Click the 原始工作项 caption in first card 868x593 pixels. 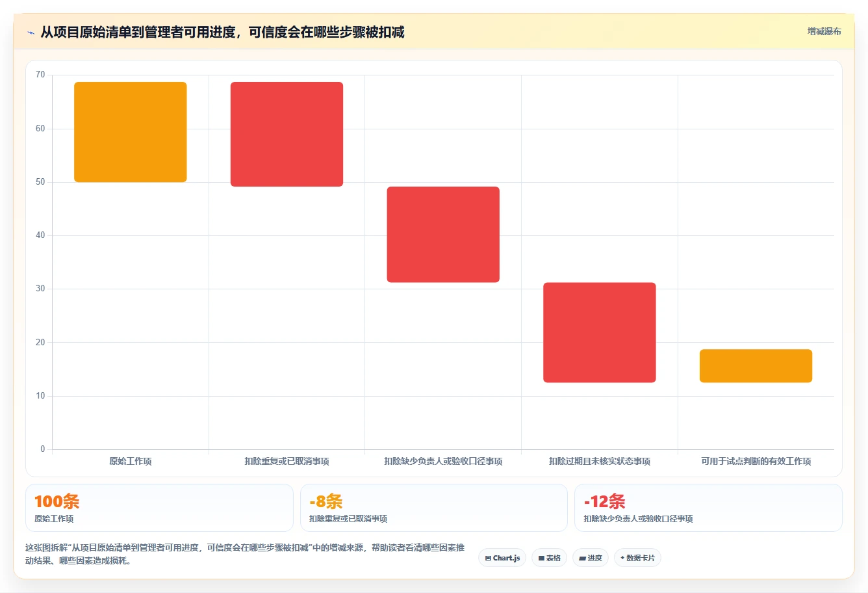[x=54, y=519]
